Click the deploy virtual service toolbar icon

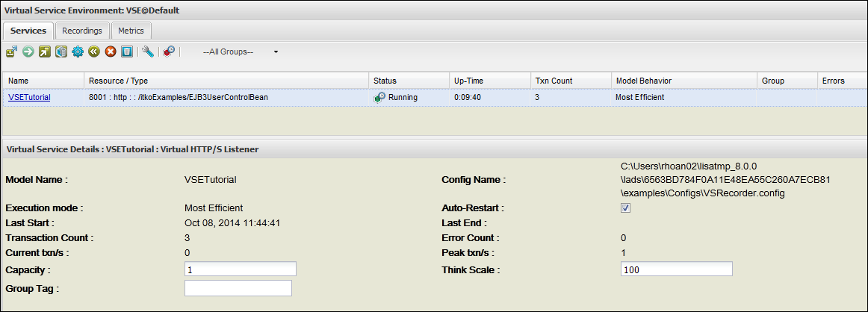click(x=11, y=52)
